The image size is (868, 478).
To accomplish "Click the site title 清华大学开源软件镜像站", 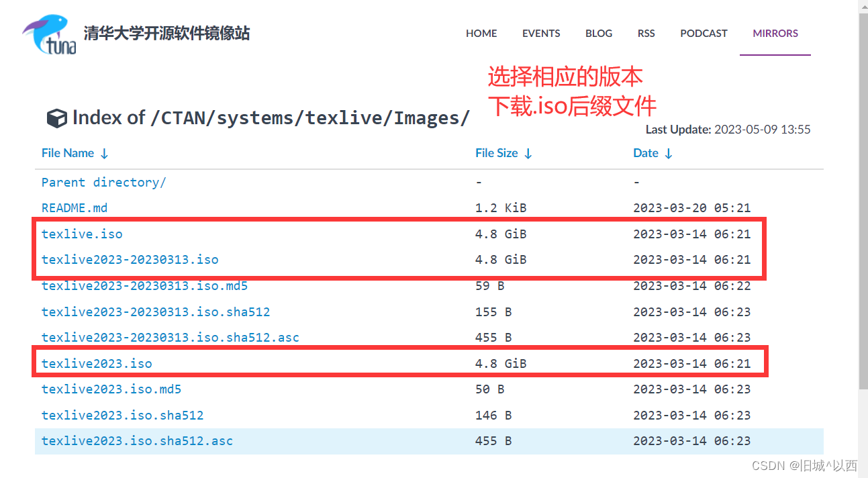I will [167, 34].
